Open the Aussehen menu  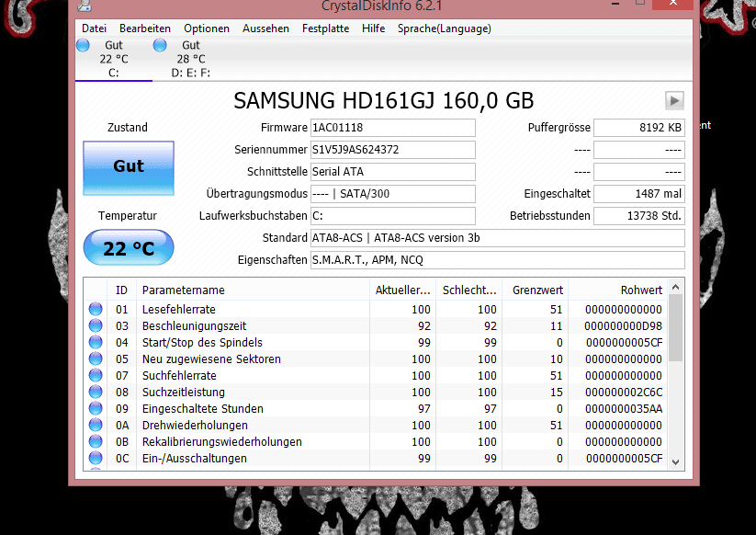tap(265, 28)
